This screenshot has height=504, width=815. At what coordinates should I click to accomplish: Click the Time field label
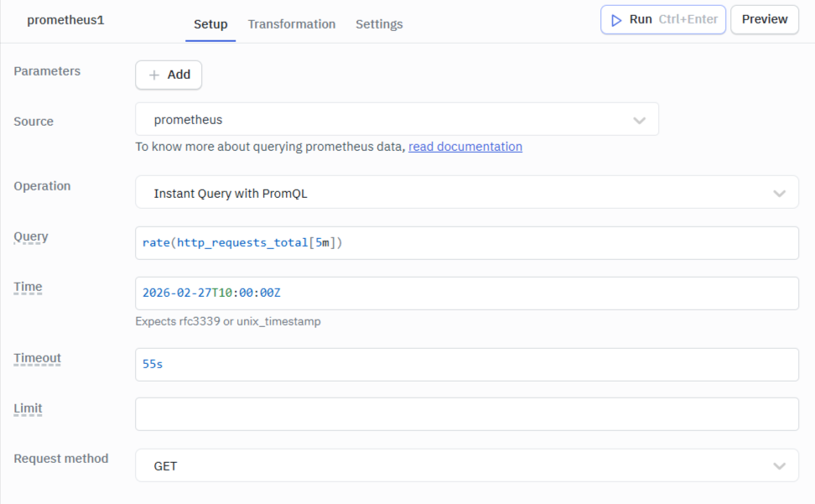28,287
